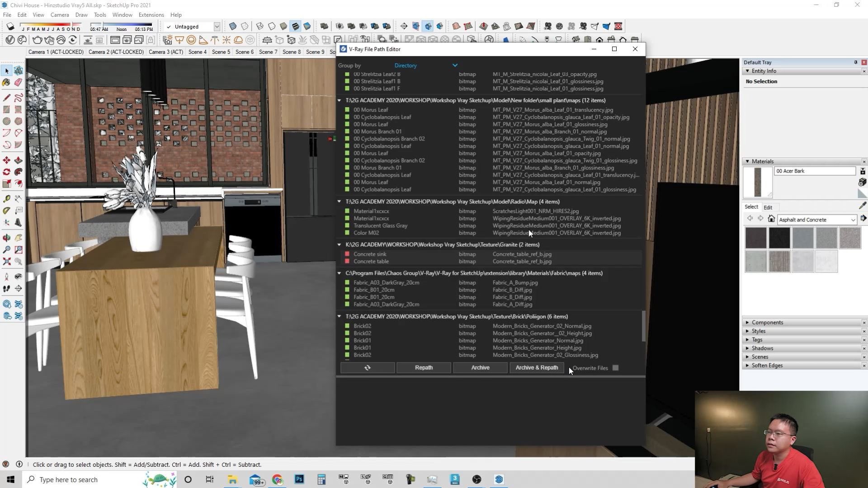
Task: Collapse the Texture\Granite directory group
Action: point(339,244)
